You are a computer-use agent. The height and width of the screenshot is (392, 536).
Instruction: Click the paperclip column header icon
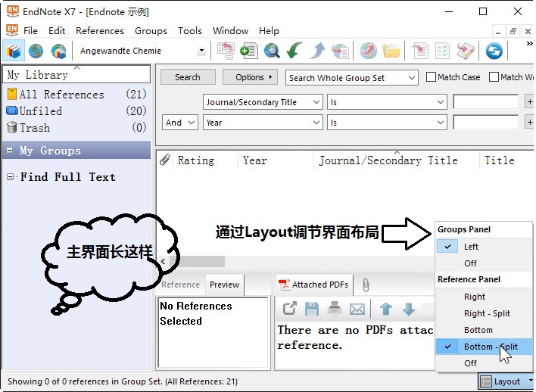(x=165, y=160)
